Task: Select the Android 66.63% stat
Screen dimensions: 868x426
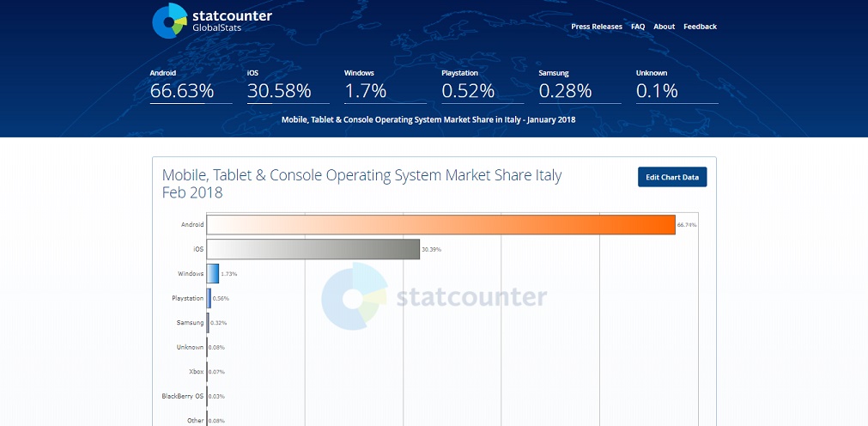Action: coord(191,86)
